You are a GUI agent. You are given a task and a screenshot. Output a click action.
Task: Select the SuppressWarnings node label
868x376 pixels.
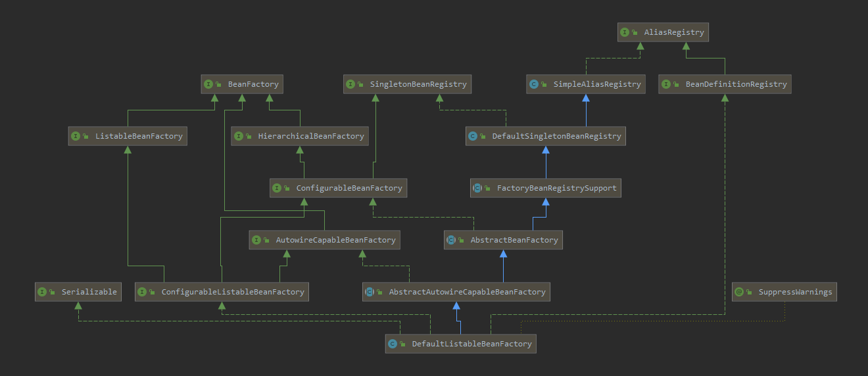pyautogui.click(x=795, y=292)
